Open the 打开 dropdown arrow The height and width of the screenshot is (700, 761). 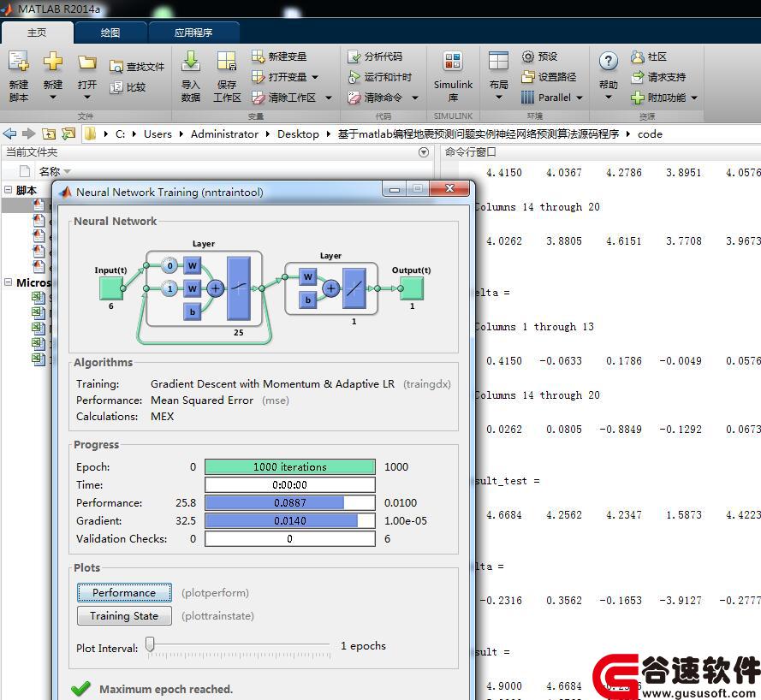coord(86,98)
